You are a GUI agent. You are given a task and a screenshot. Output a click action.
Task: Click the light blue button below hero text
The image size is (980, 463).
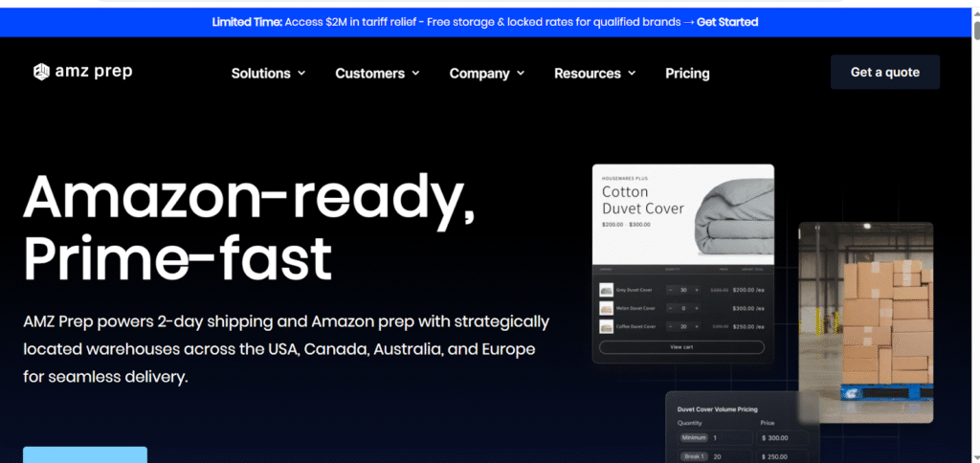point(85,454)
